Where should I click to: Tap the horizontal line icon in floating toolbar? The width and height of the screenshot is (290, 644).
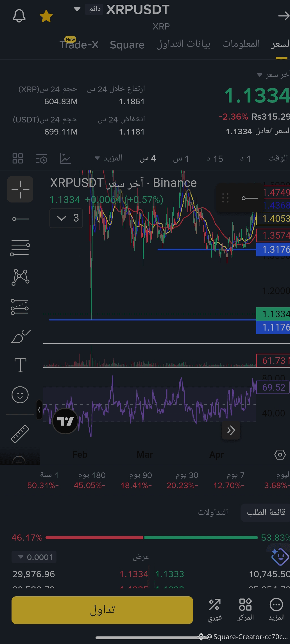coord(250,198)
